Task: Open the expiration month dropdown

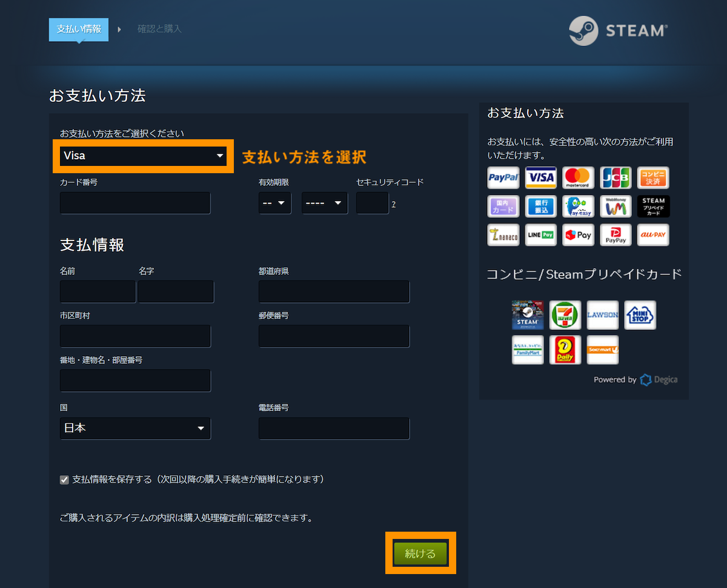Action: pos(274,203)
